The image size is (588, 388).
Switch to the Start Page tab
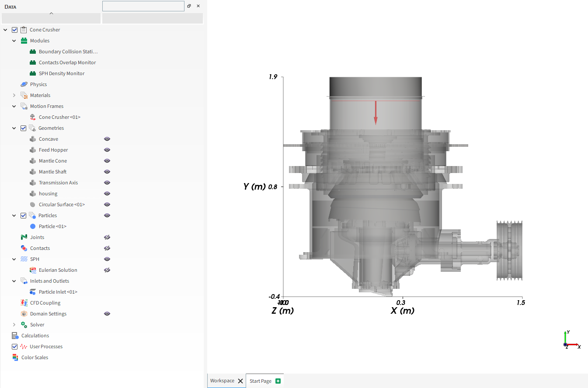pos(261,381)
